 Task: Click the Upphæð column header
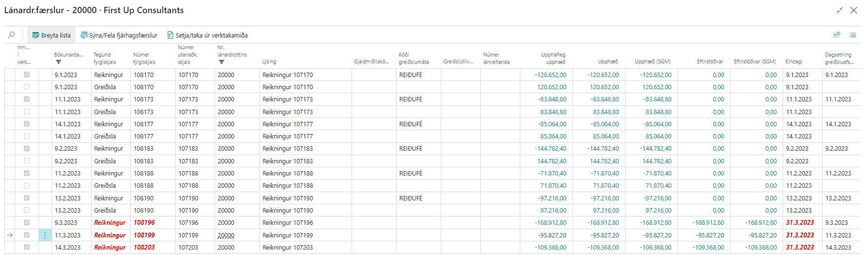[x=608, y=61]
